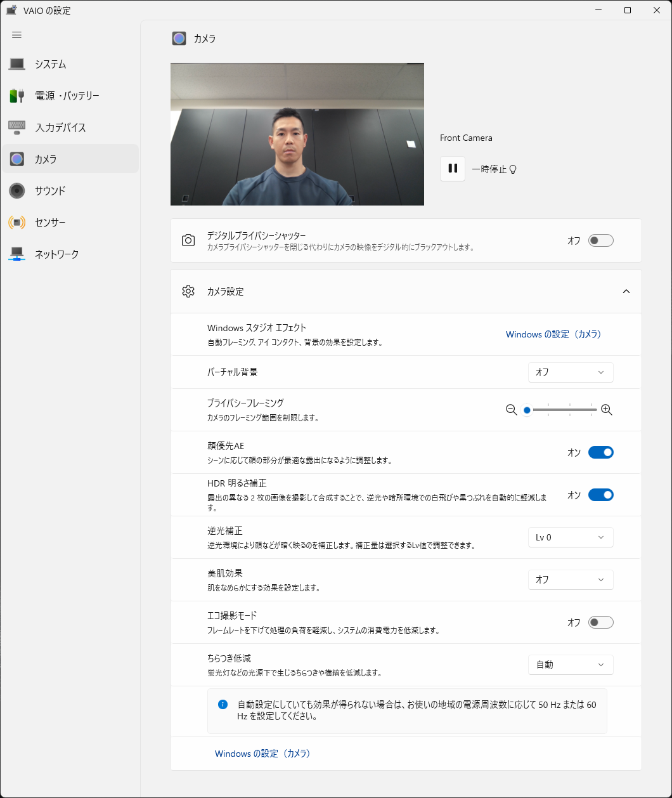Open 電源・バッテリー battery icon in sidebar
Screen dimensions: 672x798
click(x=17, y=96)
